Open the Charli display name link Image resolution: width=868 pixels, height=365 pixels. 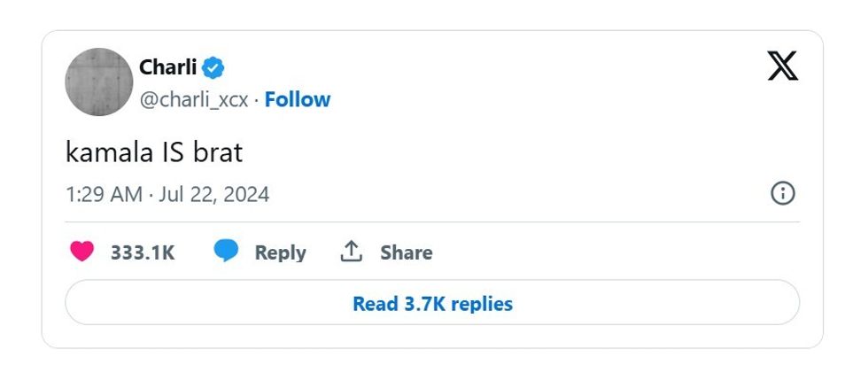coord(168,67)
